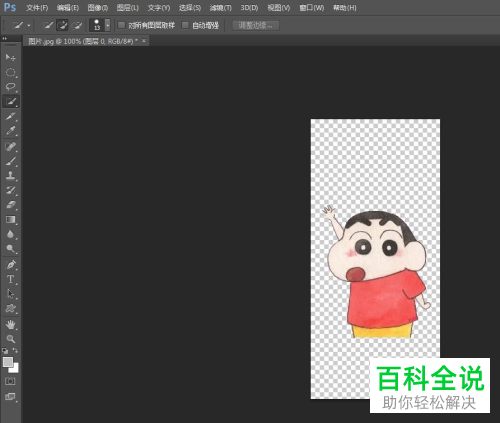The height and width of the screenshot is (423, 500).
Task: Expand the toolbox with double-arrow toggle
Action: (x=5, y=39)
